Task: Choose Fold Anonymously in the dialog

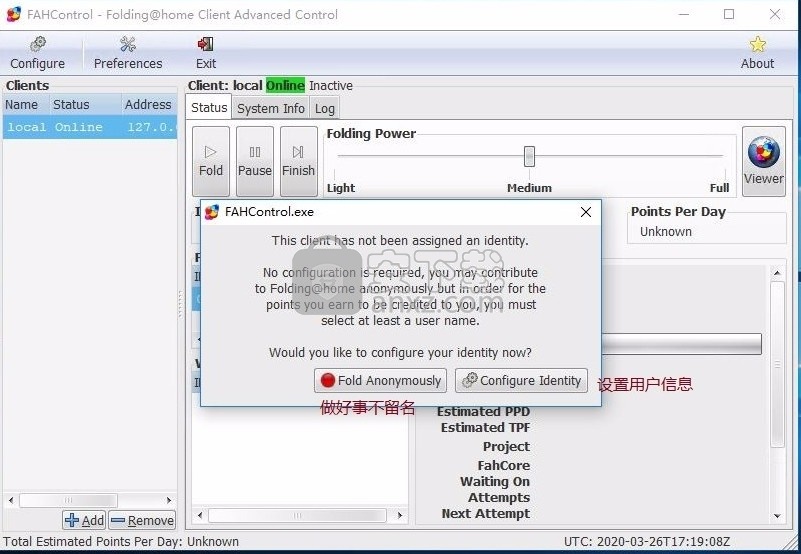Action: click(381, 380)
